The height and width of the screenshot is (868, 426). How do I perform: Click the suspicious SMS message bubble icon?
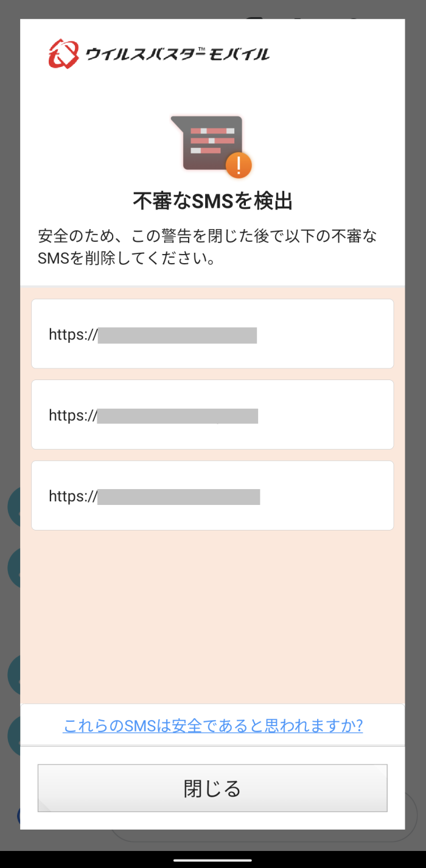(x=207, y=143)
